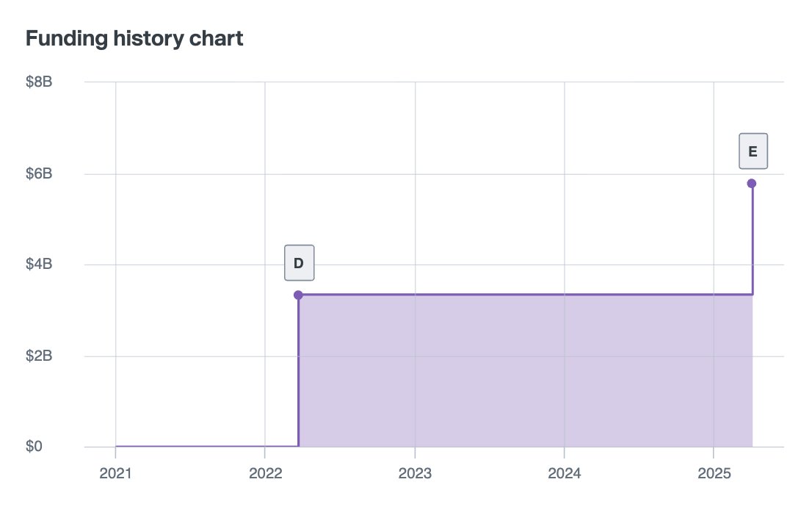Viewport: 812px width, 507px height.
Task: Click the $4B y-axis label
Action: pos(40,265)
